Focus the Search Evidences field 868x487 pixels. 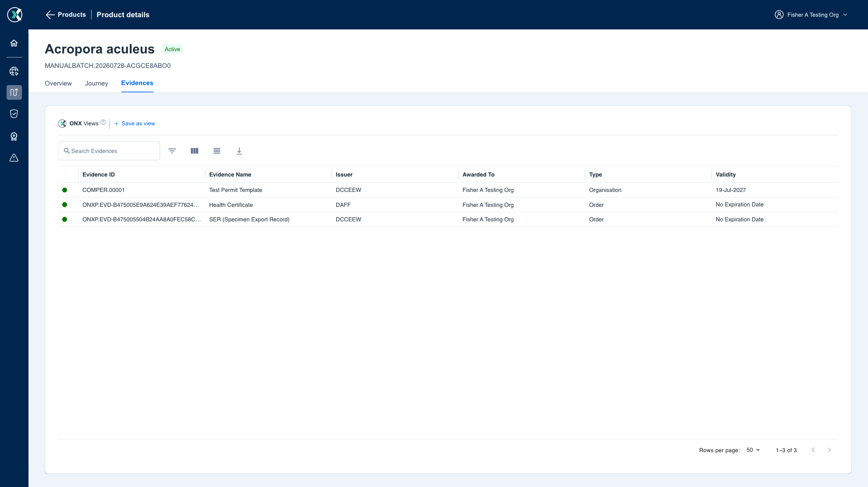[x=109, y=151]
